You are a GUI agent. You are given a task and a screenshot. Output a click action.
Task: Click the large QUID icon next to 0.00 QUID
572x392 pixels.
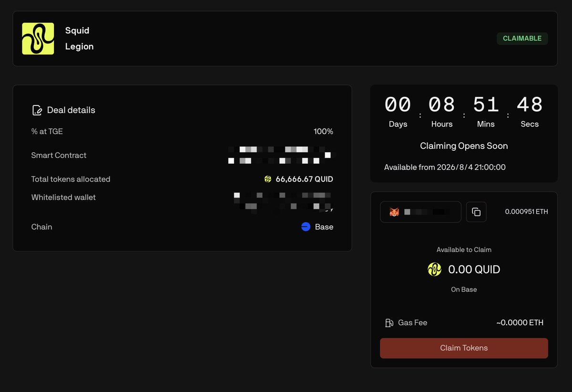pyautogui.click(x=435, y=269)
